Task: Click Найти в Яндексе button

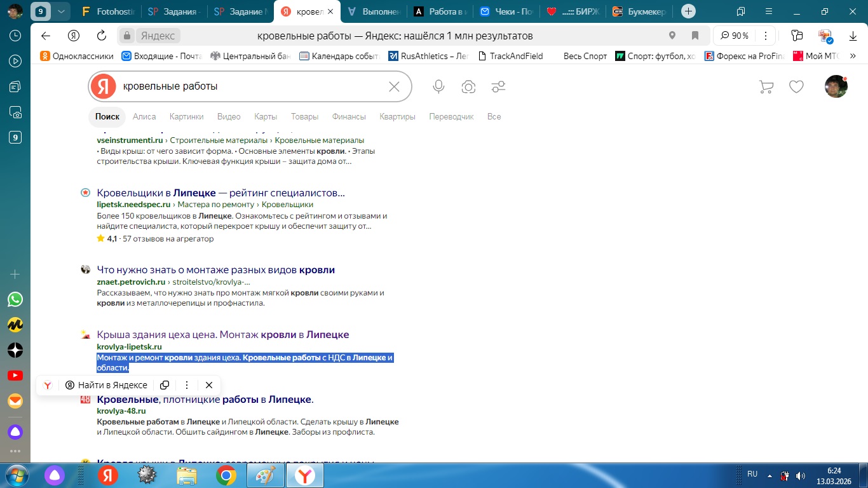Action: click(106, 385)
